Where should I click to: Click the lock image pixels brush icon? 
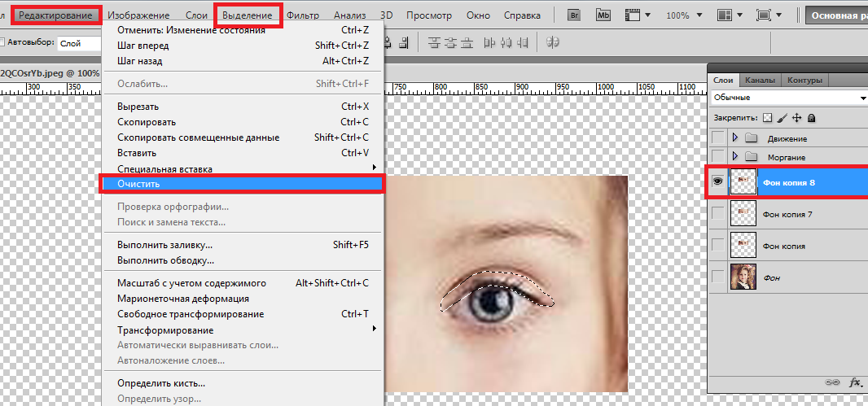point(782,117)
